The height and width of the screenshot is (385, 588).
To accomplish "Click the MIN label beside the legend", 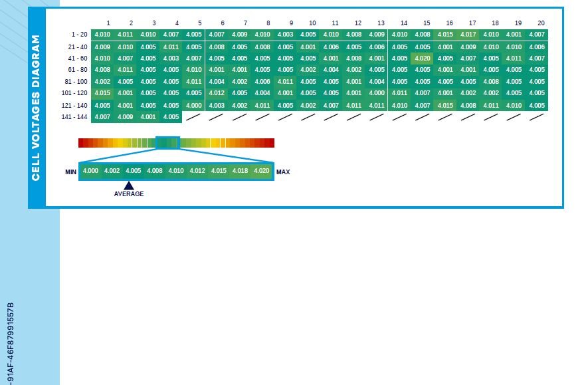I will (71, 172).
